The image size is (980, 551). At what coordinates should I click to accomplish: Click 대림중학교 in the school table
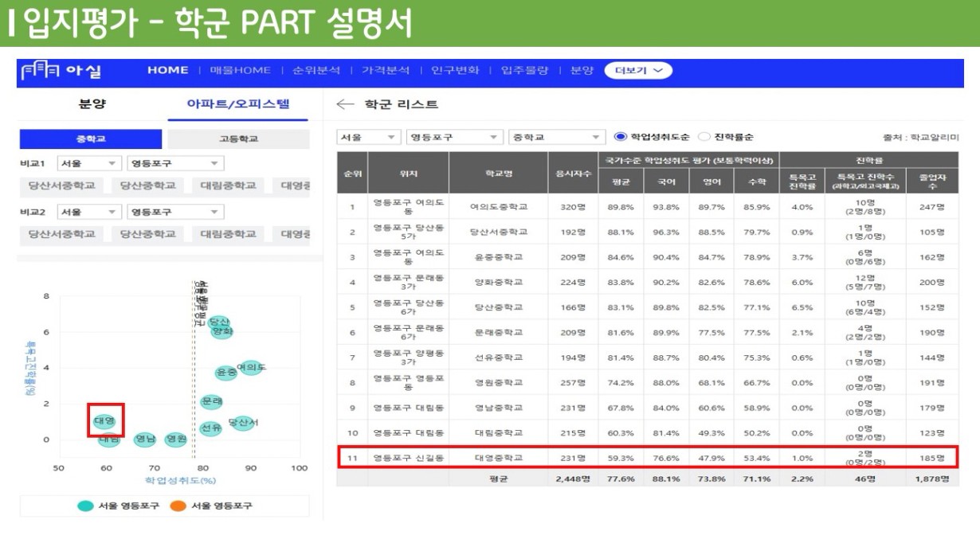point(499,432)
